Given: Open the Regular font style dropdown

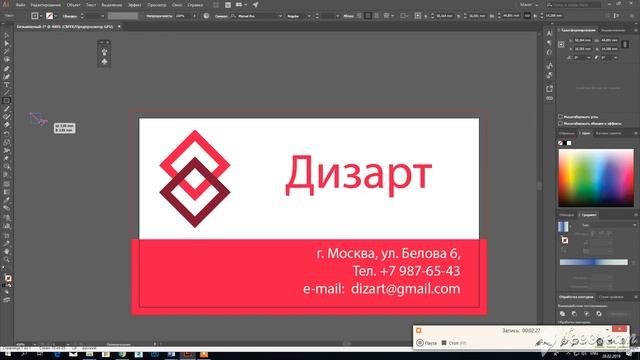Looking at the screenshot, I should (309, 16).
